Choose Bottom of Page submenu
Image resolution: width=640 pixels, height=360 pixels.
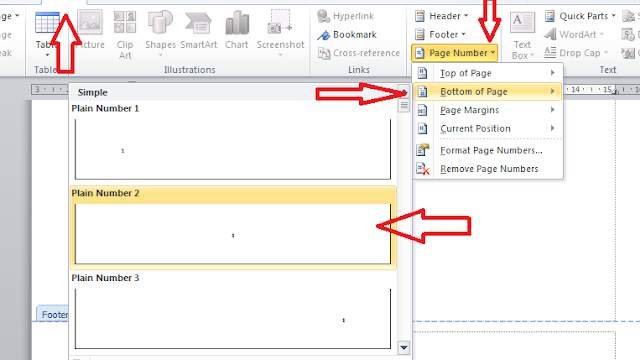point(488,91)
